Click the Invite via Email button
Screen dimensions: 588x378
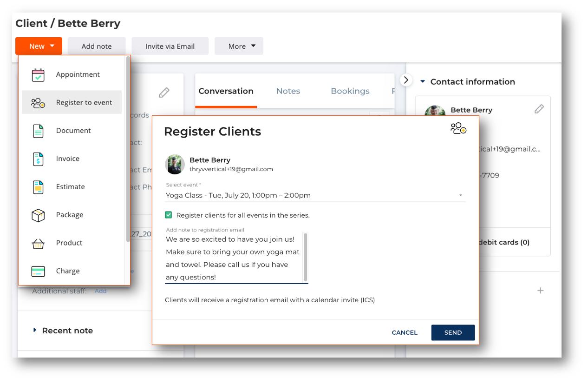[170, 46]
